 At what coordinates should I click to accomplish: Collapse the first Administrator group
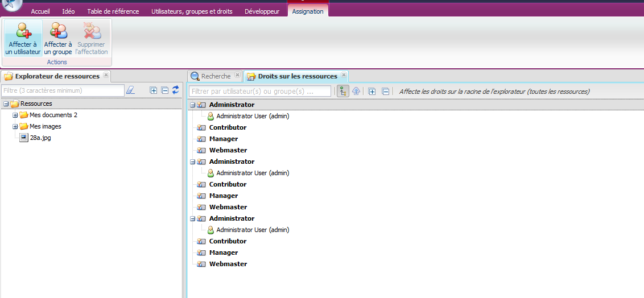[192, 105]
